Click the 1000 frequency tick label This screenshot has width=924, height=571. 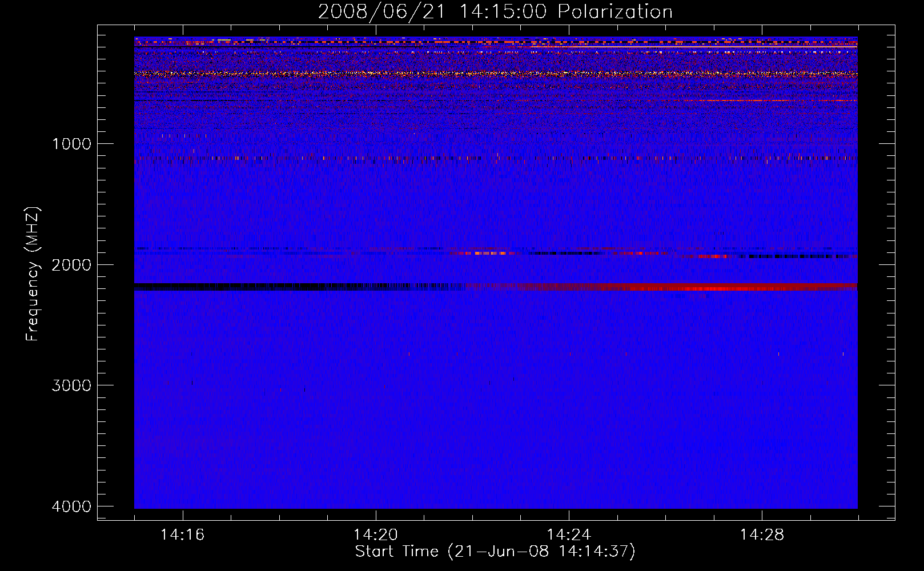pyautogui.click(x=72, y=144)
